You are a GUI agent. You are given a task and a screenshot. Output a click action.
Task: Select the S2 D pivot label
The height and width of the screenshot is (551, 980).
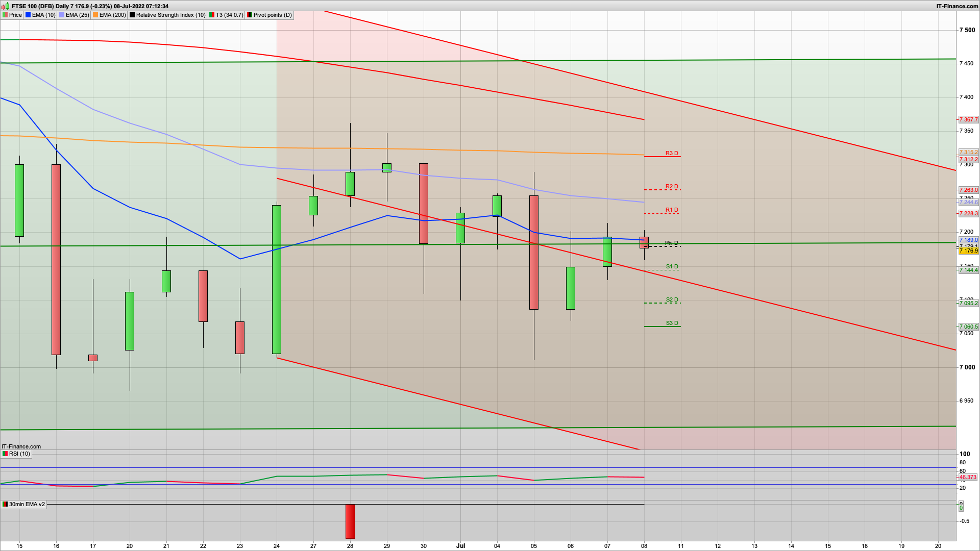[x=672, y=299]
